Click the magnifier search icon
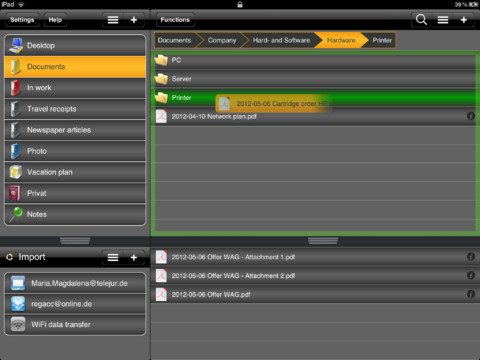This screenshot has width=480, height=360. [421, 20]
